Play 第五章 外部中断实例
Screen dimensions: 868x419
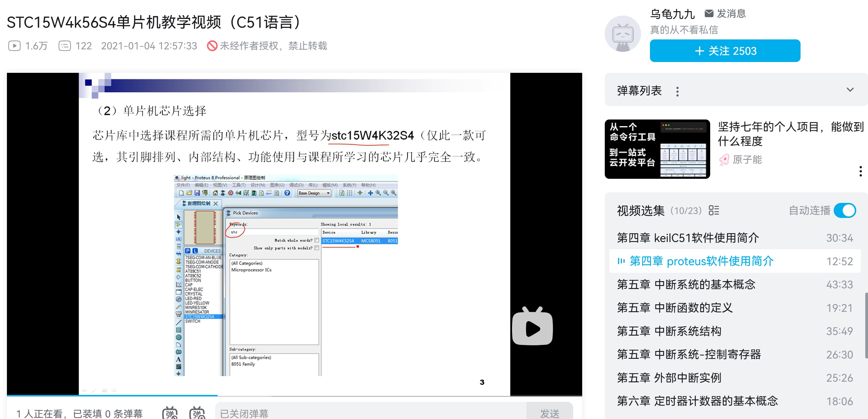tap(735, 377)
